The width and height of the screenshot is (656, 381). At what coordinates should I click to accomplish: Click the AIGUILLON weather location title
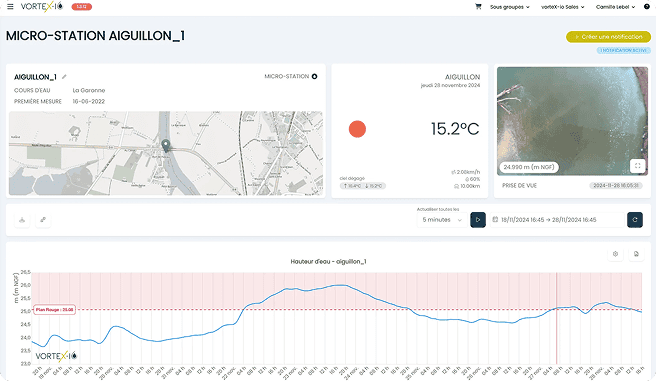(462, 77)
